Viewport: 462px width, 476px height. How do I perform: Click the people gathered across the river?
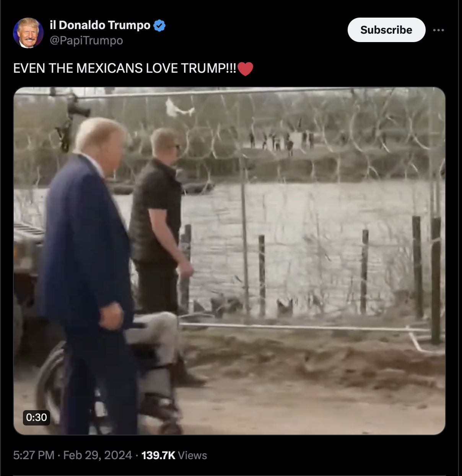click(281, 140)
